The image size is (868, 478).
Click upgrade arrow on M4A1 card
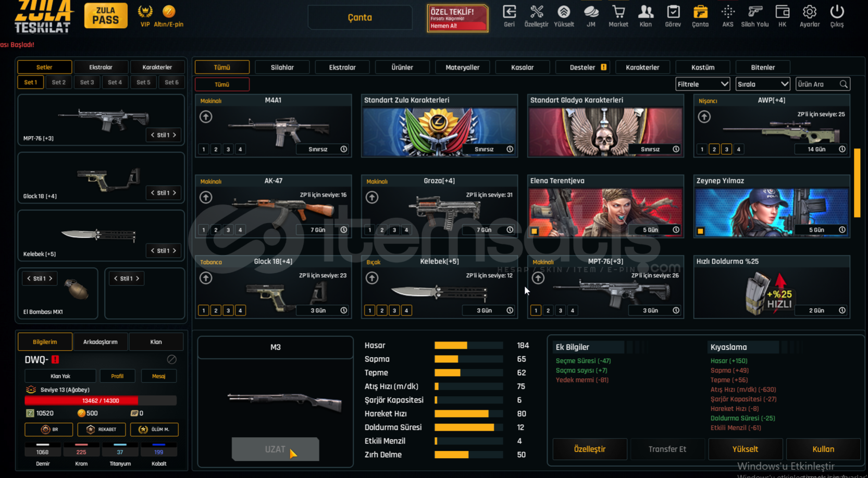coord(206,117)
